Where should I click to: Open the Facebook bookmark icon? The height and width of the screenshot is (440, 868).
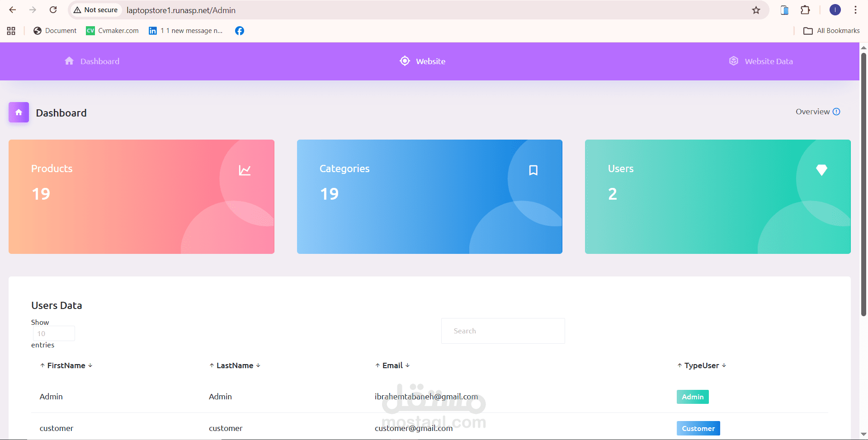240,31
